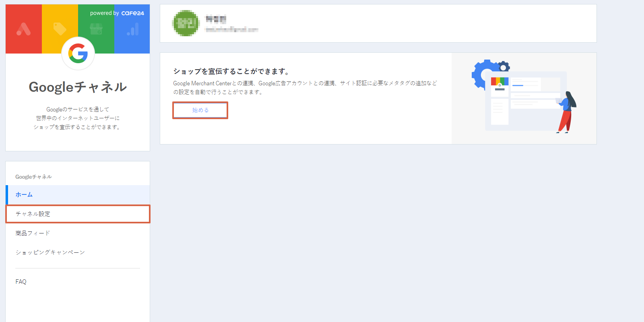Click the Googleのサービスを通して description text
644x322 pixels.
coord(78,118)
